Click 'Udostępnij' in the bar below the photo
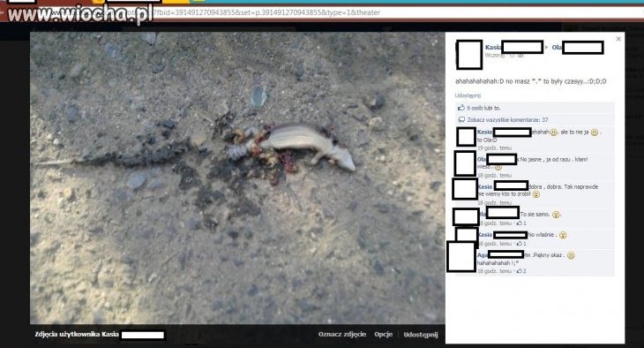Screen dimensions: 644x348 click(x=421, y=335)
